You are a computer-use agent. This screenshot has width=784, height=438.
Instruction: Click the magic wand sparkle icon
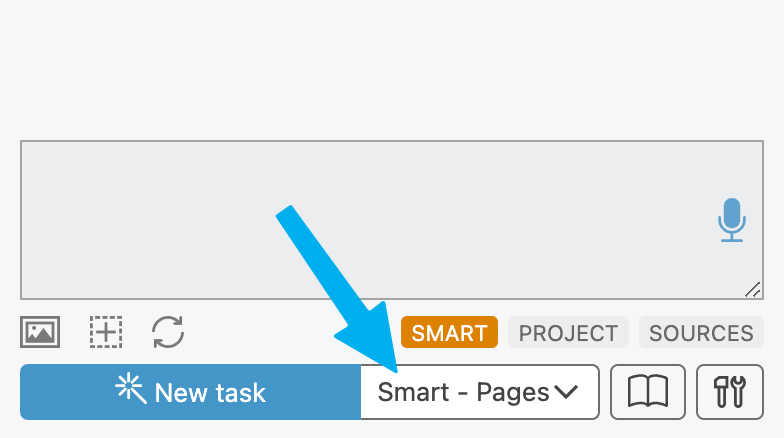coord(131,388)
